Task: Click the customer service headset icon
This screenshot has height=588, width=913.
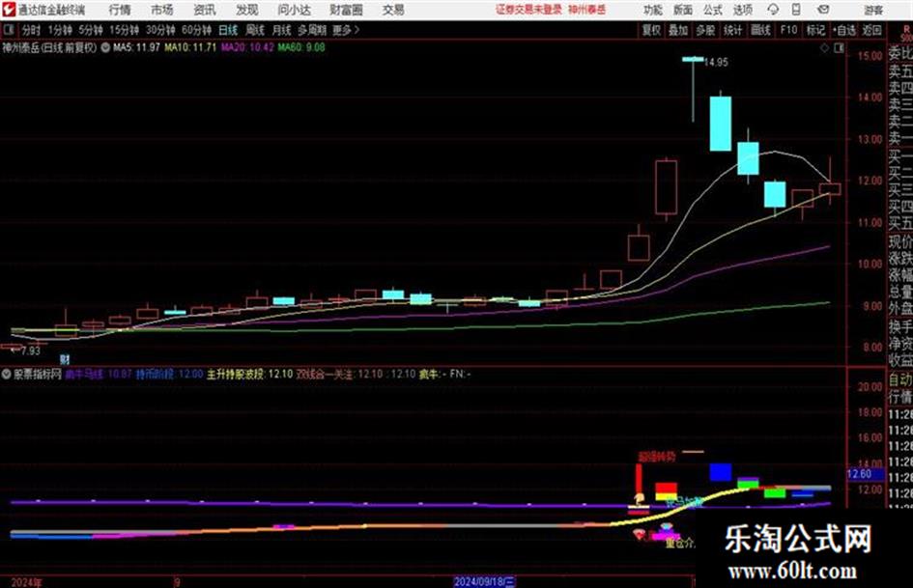Action: [773, 10]
